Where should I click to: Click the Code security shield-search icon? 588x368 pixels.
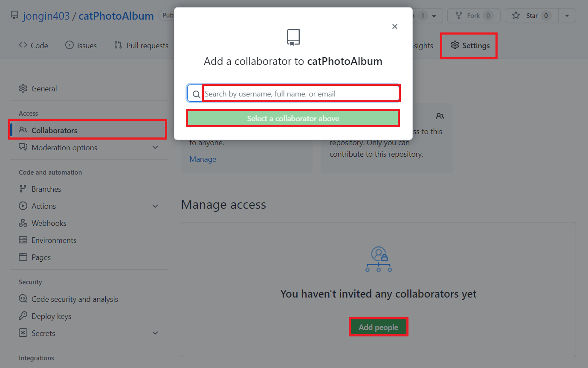23,299
